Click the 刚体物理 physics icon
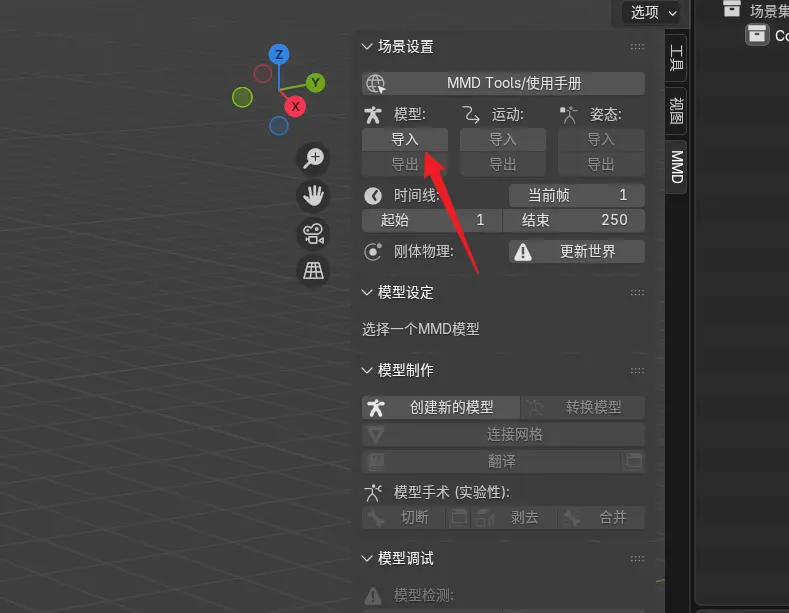 [x=373, y=252]
